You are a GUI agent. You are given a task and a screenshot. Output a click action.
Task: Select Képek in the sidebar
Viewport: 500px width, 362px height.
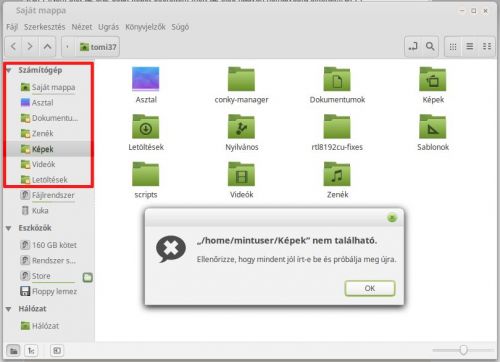48,149
